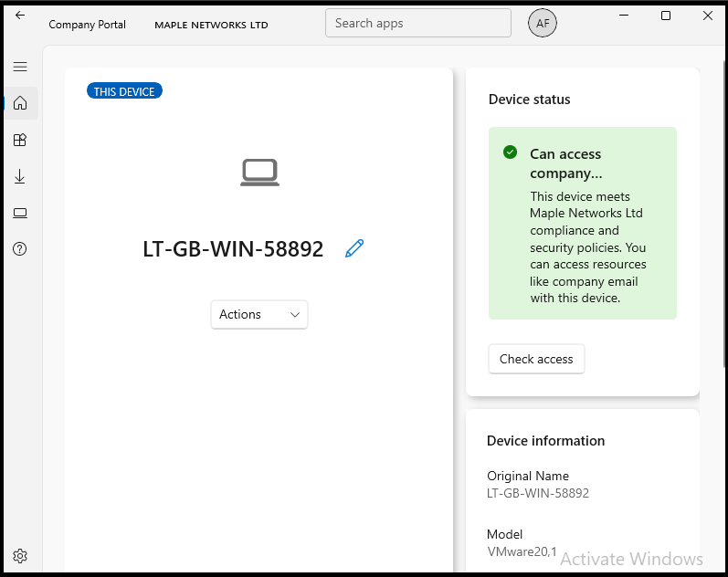The image size is (728, 577).
Task: Go to Home in the sidebar
Action: tap(20, 103)
